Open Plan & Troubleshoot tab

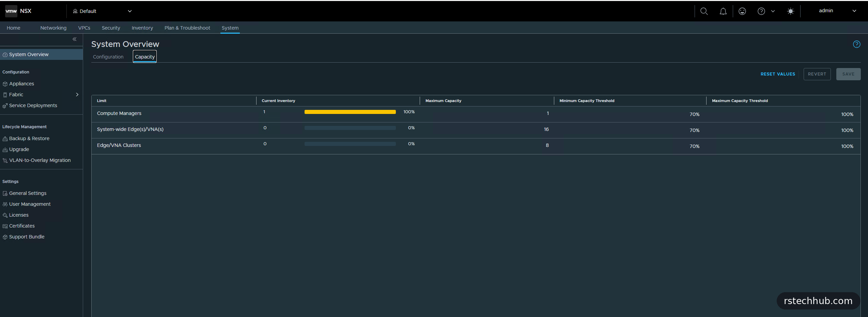click(x=187, y=28)
